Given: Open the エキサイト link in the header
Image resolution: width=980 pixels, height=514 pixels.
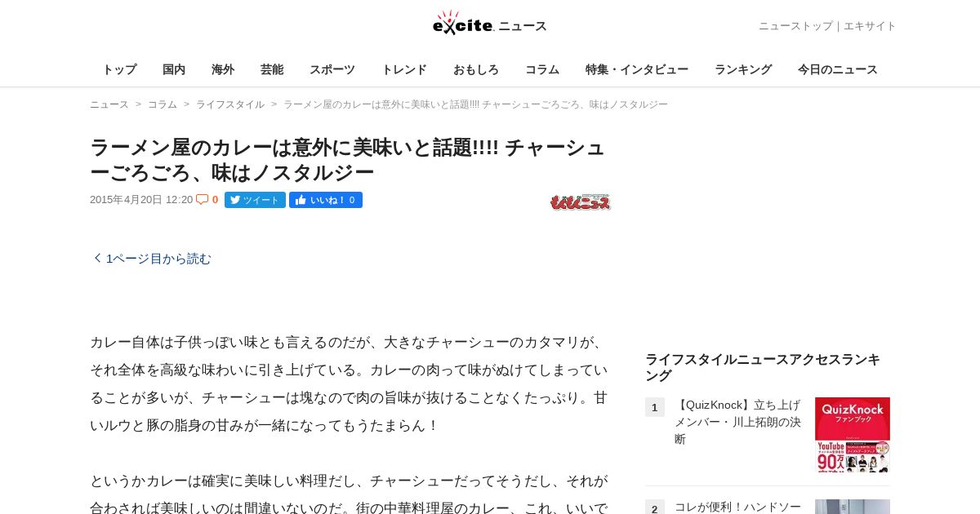Looking at the screenshot, I should click(870, 26).
